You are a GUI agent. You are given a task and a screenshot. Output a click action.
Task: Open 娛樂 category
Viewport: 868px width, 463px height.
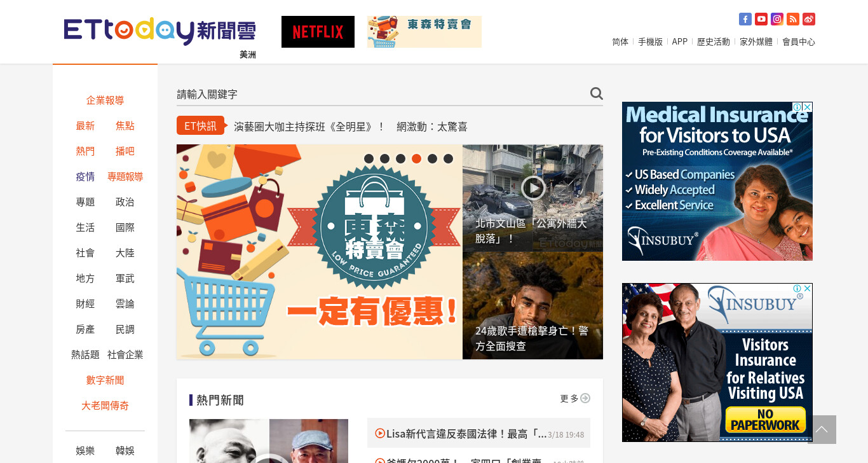tap(85, 451)
